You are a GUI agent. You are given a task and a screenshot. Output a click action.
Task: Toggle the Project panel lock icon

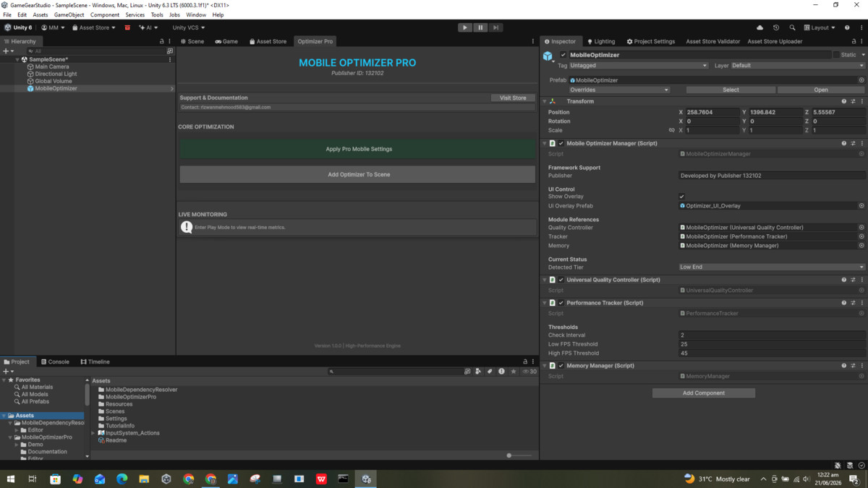[525, 361]
